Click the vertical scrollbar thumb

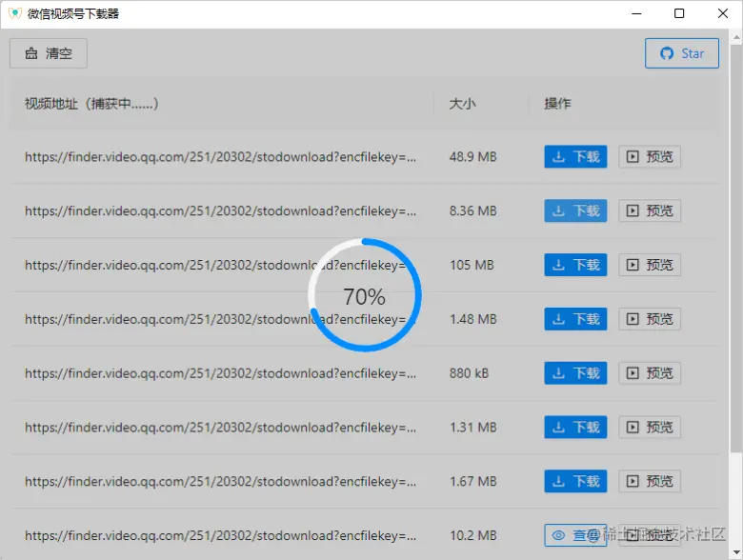tap(736, 249)
